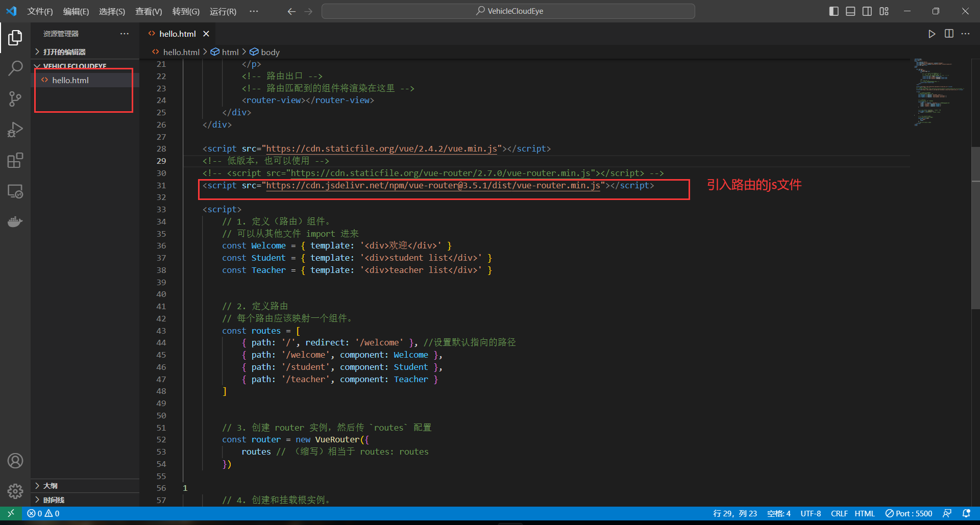This screenshot has height=525, width=980.
Task: Show errors and warnings count
Action: (x=43, y=513)
